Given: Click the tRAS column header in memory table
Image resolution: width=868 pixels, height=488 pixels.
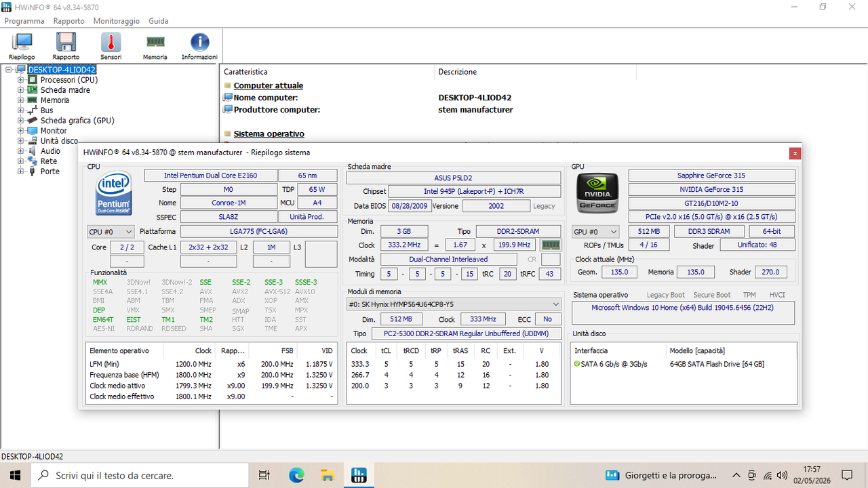Looking at the screenshot, I should [460, 351].
